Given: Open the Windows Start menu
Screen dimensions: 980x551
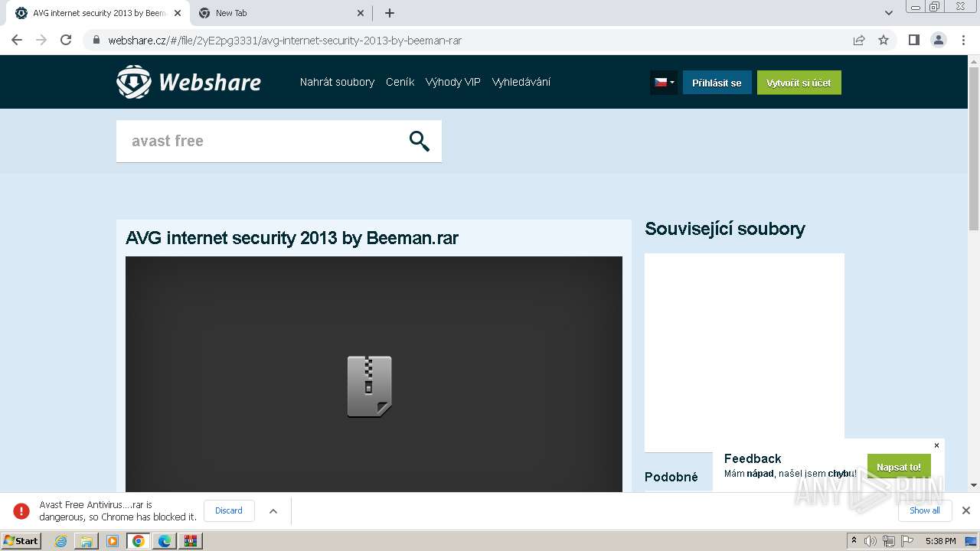Looking at the screenshot, I should (21, 541).
